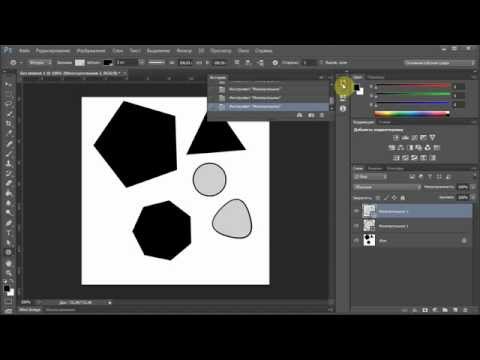This screenshot has height=360, width=480.
Task: Select the Lasso tool
Action: [x=8, y=104]
